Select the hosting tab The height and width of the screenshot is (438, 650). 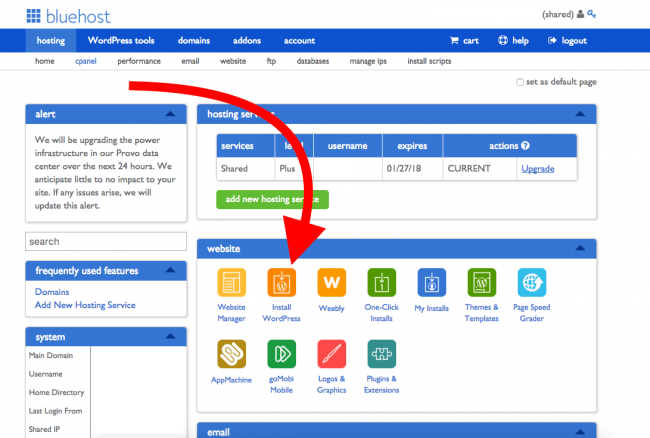pyautogui.click(x=51, y=41)
